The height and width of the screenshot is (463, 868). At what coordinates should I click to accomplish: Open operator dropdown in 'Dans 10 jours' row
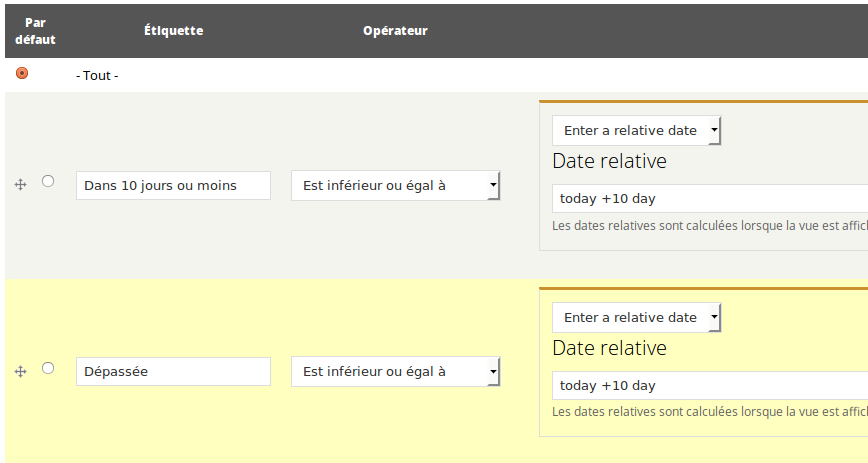pos(396,186)
